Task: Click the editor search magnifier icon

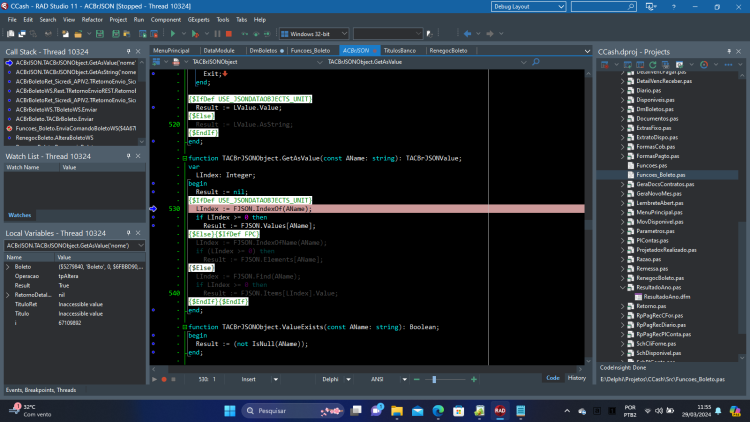Action: point(536,62)
